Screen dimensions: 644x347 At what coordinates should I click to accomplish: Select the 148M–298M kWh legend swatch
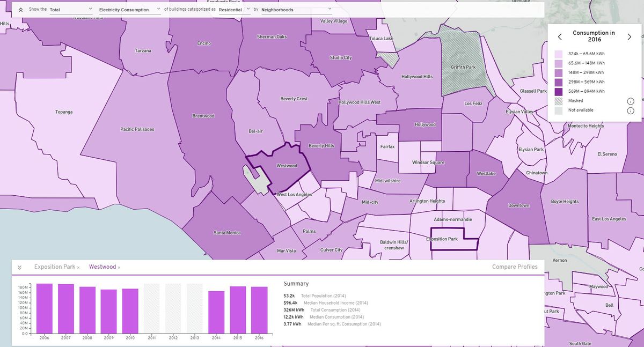559,72
